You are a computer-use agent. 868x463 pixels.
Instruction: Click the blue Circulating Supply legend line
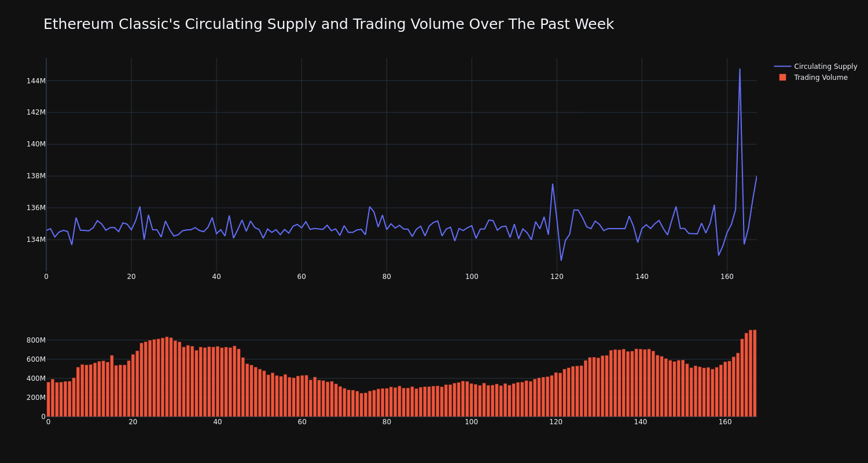(782, 67)
